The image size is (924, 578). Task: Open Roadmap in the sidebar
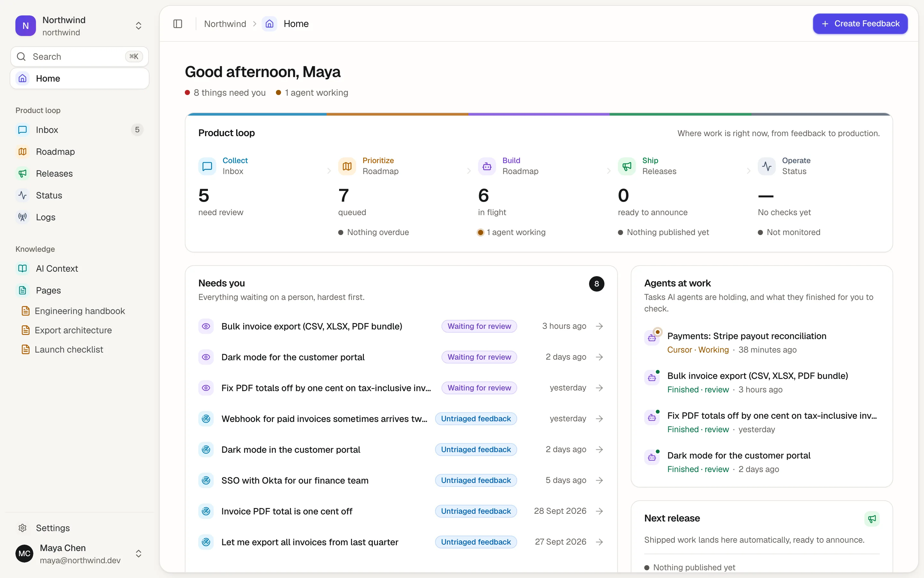[x=80, y=152]
